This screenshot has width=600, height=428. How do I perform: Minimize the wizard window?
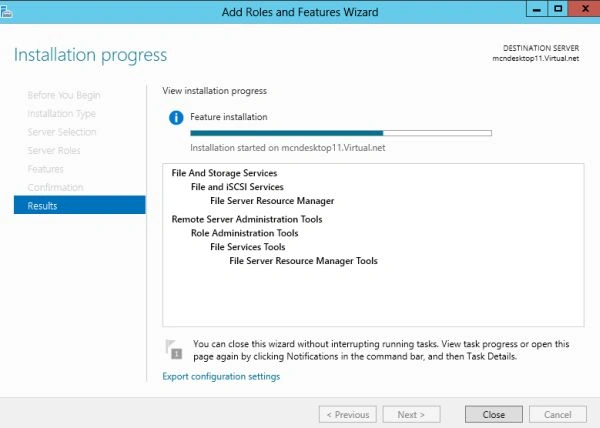click(537, 9)
